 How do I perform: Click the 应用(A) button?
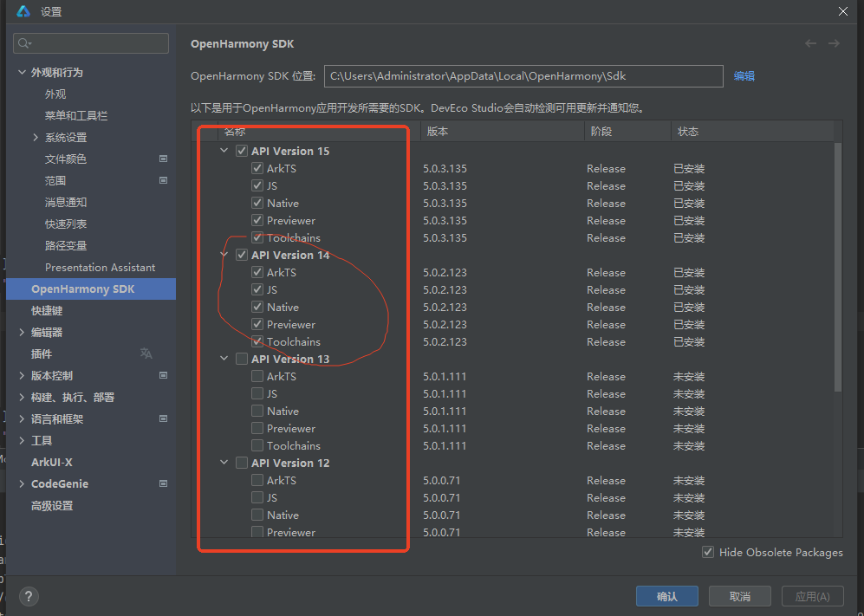pyautogui.click(x=813, y=596)
